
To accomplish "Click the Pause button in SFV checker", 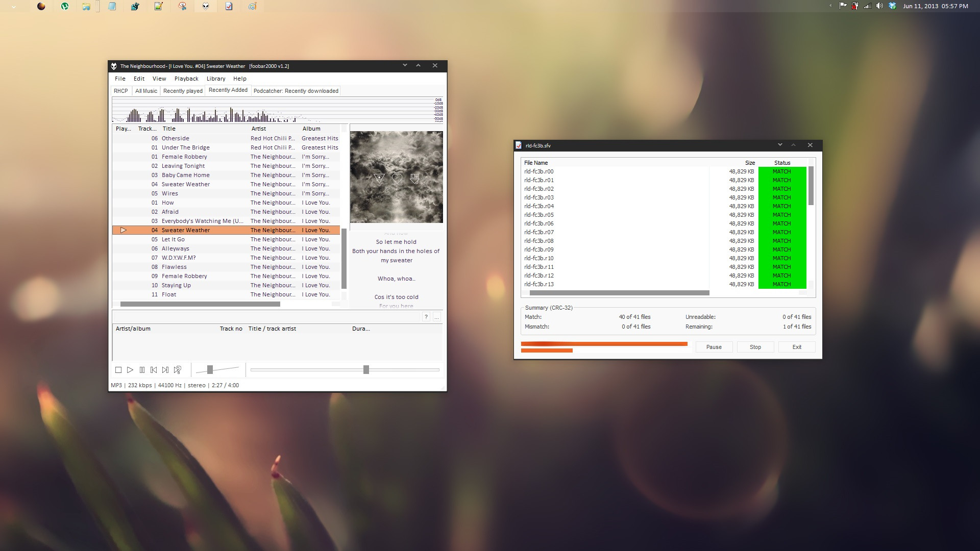I will tap(714, 347).
